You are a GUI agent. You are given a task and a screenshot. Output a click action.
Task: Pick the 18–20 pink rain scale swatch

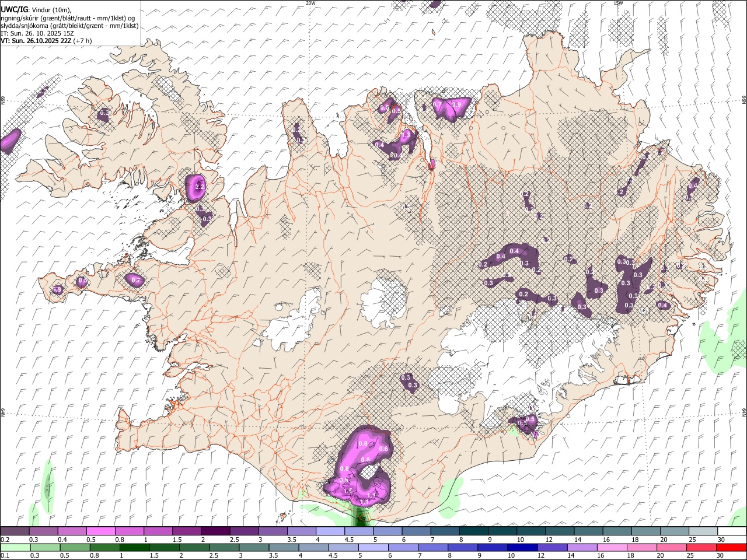(643, 547)
